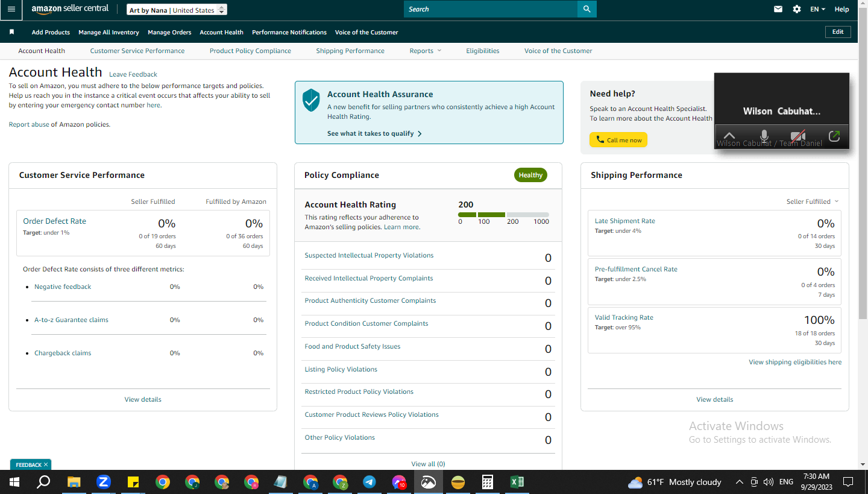The height and width of the screenshot is (494, 868).
Task: Toggle the microphone in the Zoom overlay
Action: pyautogui.click(x=764, y=136)
